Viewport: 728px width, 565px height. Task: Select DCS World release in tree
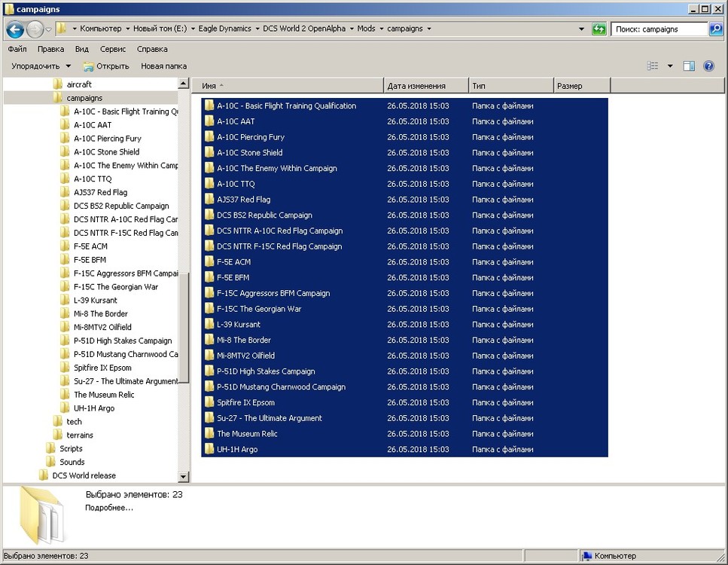tap(84, 475)
